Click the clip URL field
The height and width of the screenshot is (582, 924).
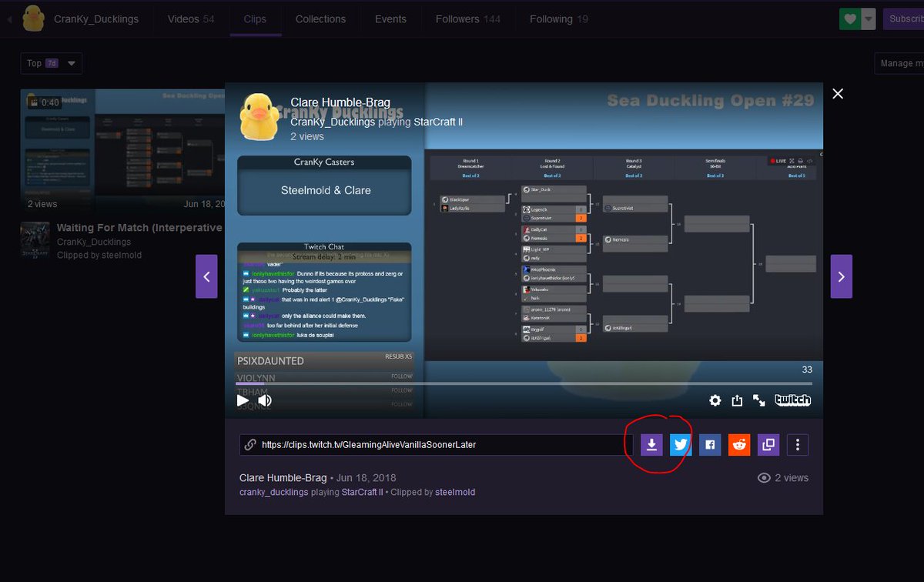point(436,444)
